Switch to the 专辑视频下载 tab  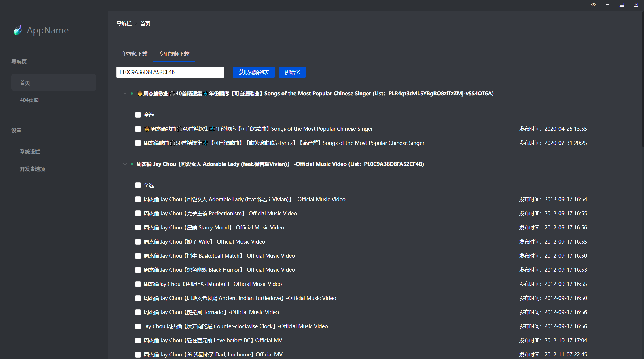(174, 54)
